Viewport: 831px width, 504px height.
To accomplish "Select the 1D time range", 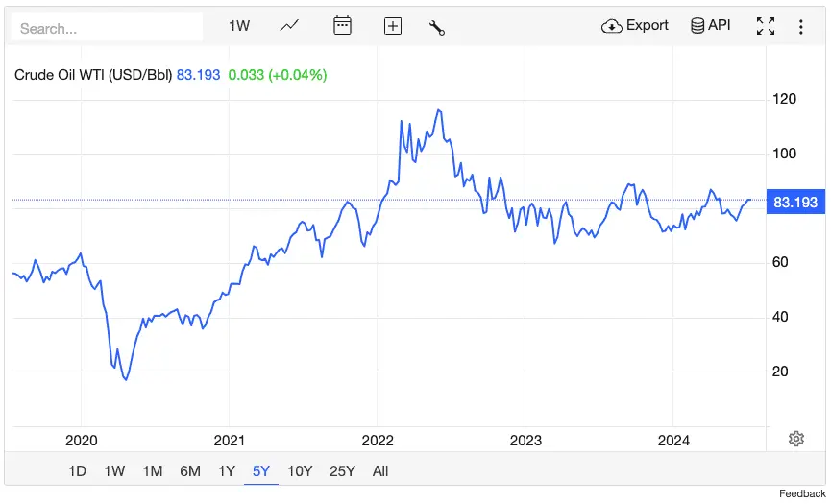I will click(x=77, y=470).
